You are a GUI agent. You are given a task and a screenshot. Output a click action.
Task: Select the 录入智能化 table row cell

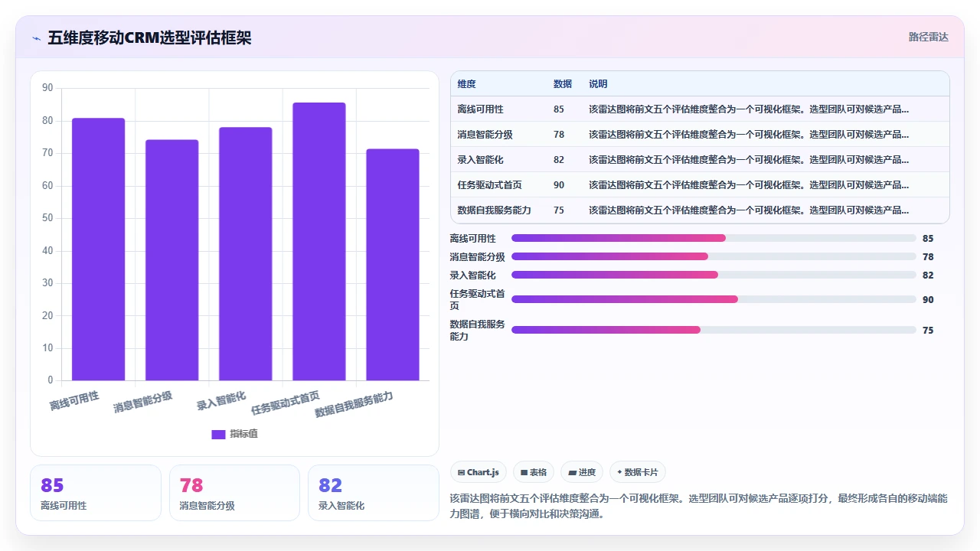[x=480, y=160]
